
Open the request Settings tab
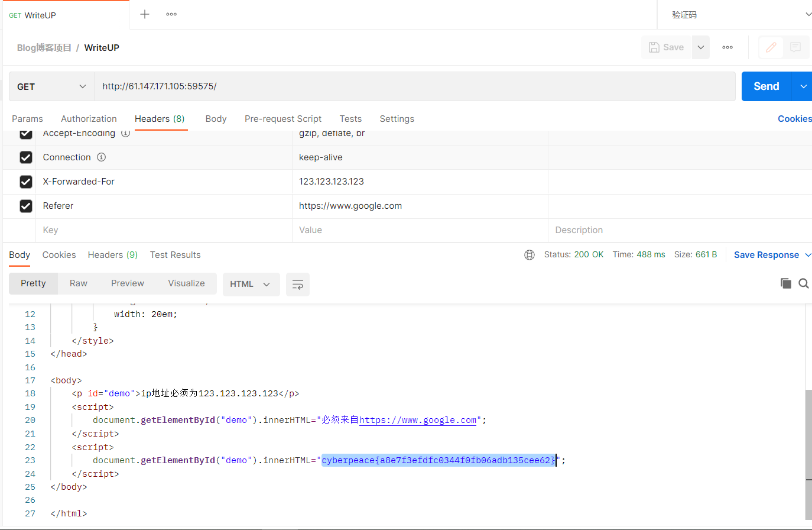point(397,119)
